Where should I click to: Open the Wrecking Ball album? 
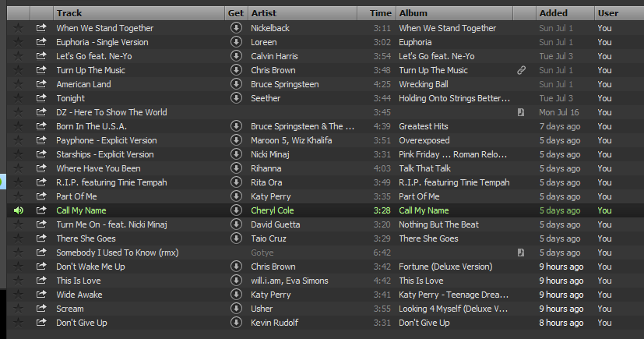[x=424, y=84]
